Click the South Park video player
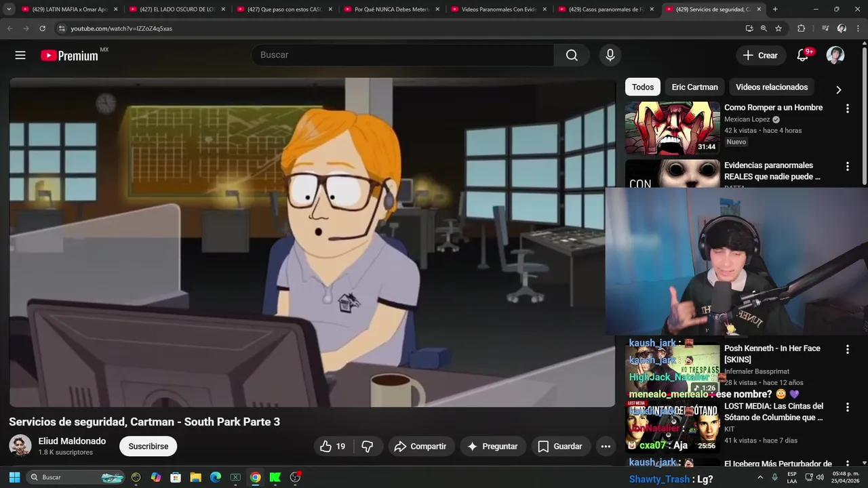This screenshot has width=868, height=488. (x=312, y=242)
